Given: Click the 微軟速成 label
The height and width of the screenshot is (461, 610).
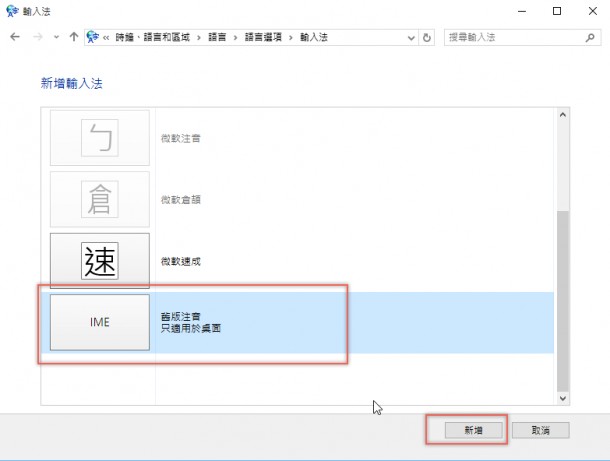Looking at the screenshot, I should (181, 261).
